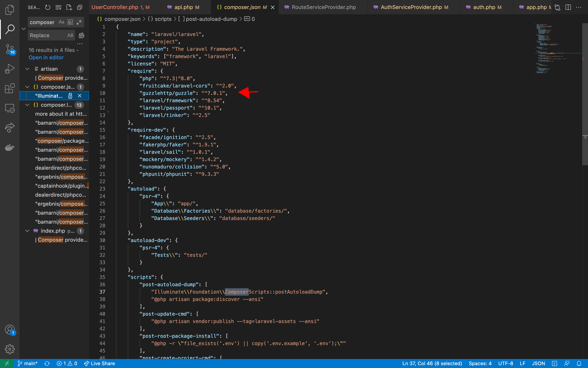588x368 pixels.
Task: Collapse the Replace field chevron
Action: (x=23, y=29)
